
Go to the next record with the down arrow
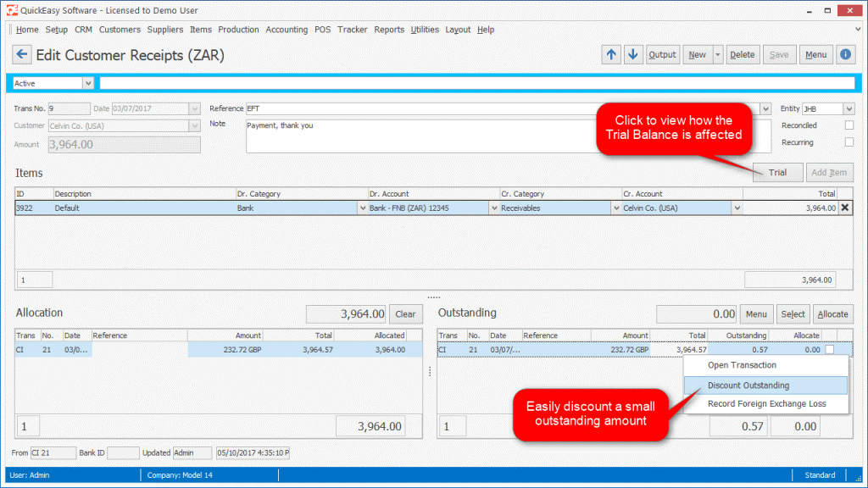point(632,54)
